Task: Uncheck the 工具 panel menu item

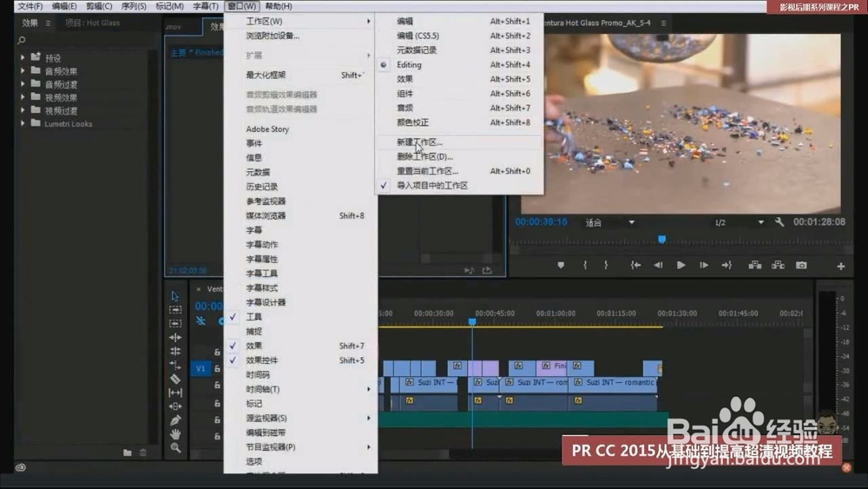Action: [300, 317]
